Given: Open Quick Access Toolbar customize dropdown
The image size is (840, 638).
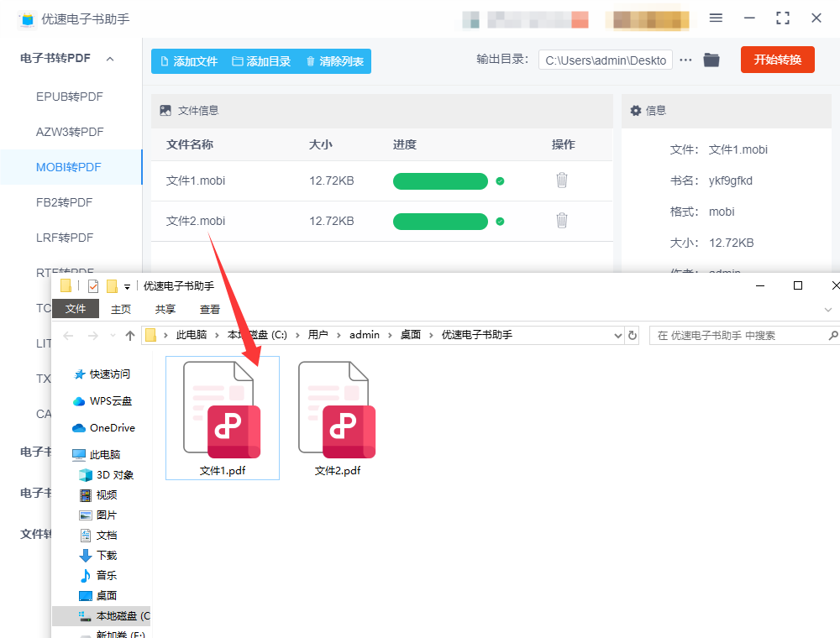Looking at the screenshot, I should pos(127,287).
